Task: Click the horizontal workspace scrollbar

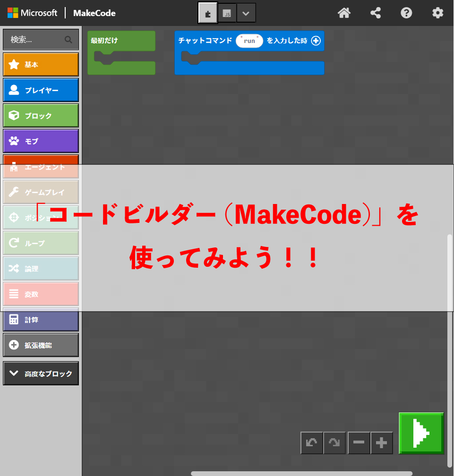Action: pos(301,474)
